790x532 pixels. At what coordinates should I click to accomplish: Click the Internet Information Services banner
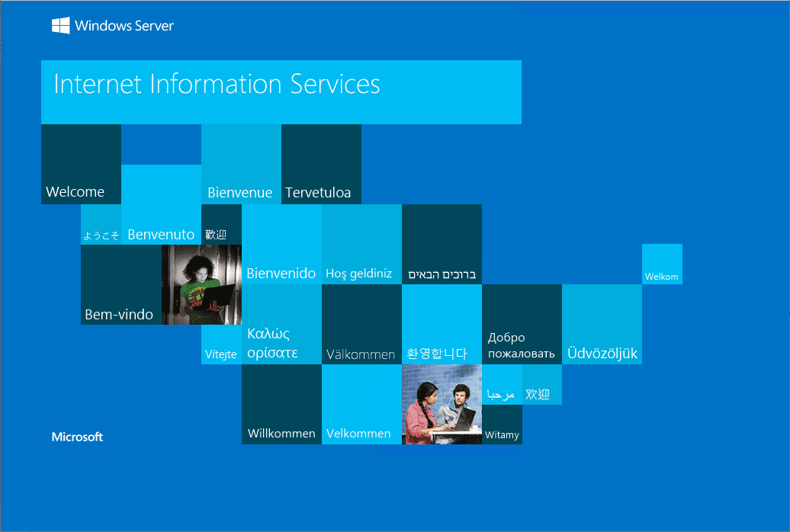(x=281, y=92)
